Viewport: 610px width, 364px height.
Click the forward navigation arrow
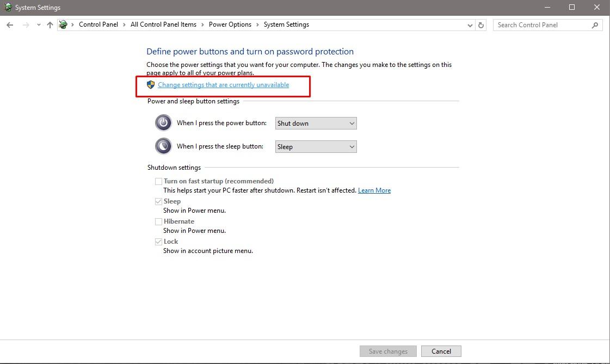point(26,25)
